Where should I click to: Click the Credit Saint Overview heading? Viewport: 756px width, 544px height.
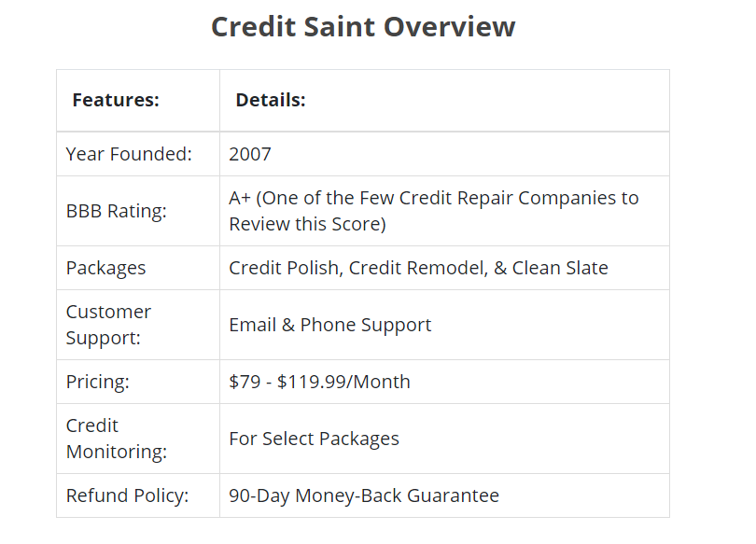tap(363, 26)
